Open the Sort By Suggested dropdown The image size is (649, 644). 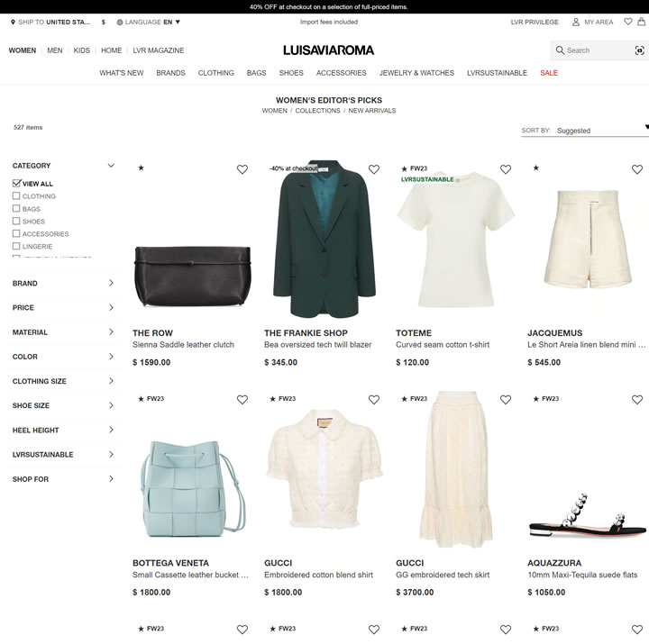(585, 131)
